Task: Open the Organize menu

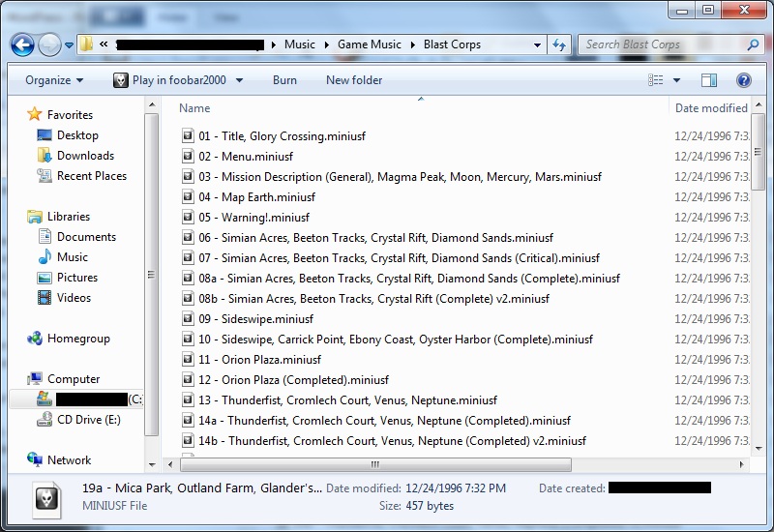Action: point(54,80)
